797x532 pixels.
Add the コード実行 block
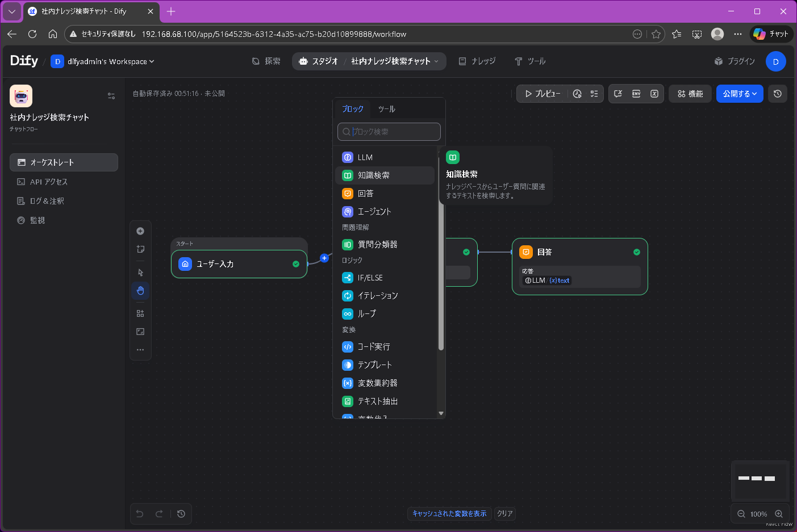pos(385,347)
